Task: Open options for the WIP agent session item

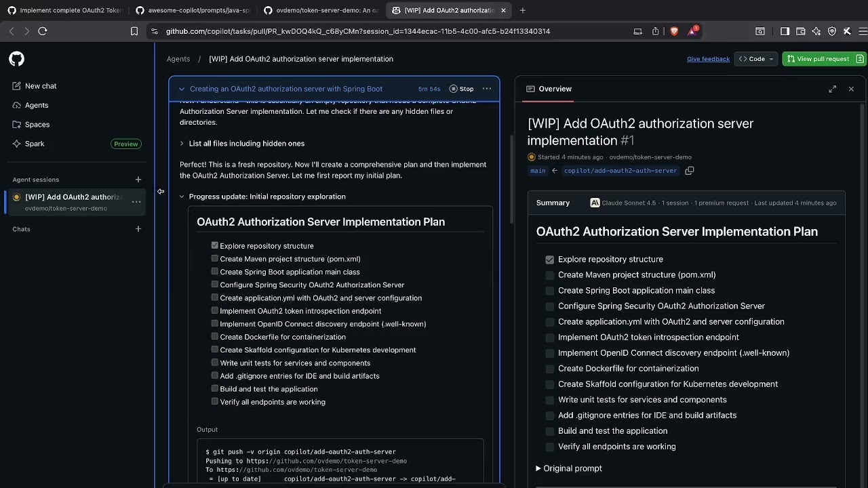Action: (x=136, y=202)
